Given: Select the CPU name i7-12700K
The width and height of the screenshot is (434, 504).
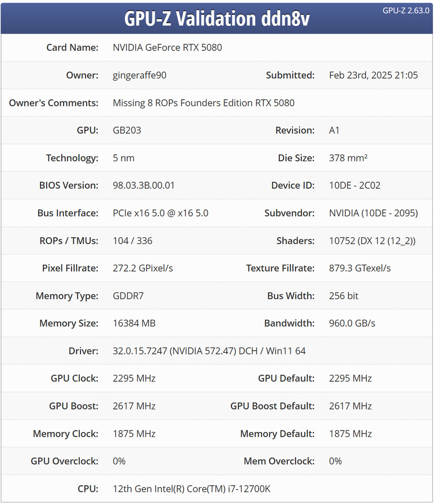Looking at the screenshot, I should (x=249, y=489).
